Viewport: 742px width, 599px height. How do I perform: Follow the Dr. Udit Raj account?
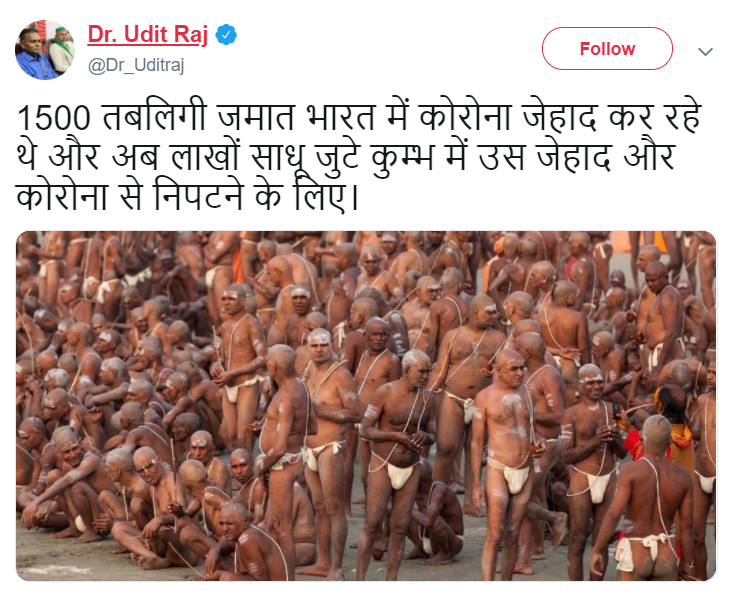click(x=607, y=49)
